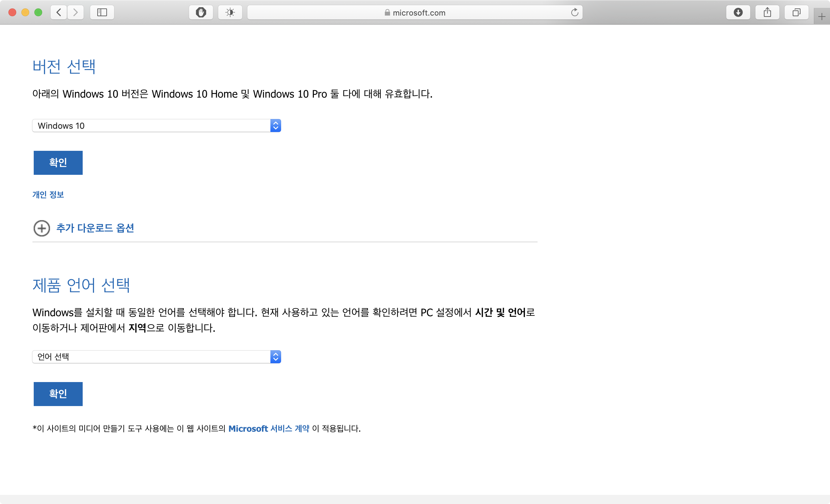The image size is (830, 504).
Task: Click the circled plus expand icon
Action: pos(42,228)
